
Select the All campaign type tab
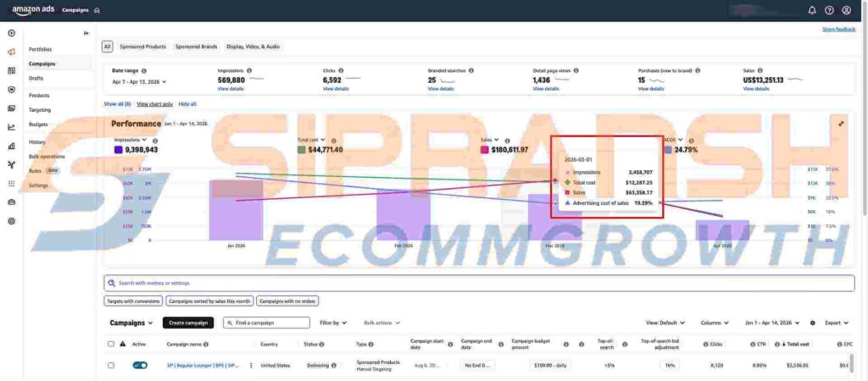(108, 47)
